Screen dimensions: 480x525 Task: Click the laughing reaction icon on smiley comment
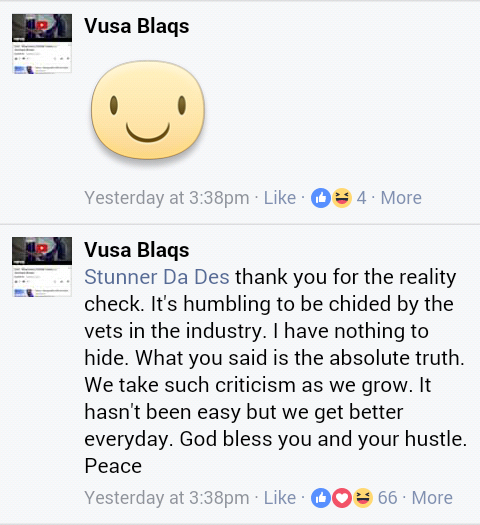[x=342, y=198]
